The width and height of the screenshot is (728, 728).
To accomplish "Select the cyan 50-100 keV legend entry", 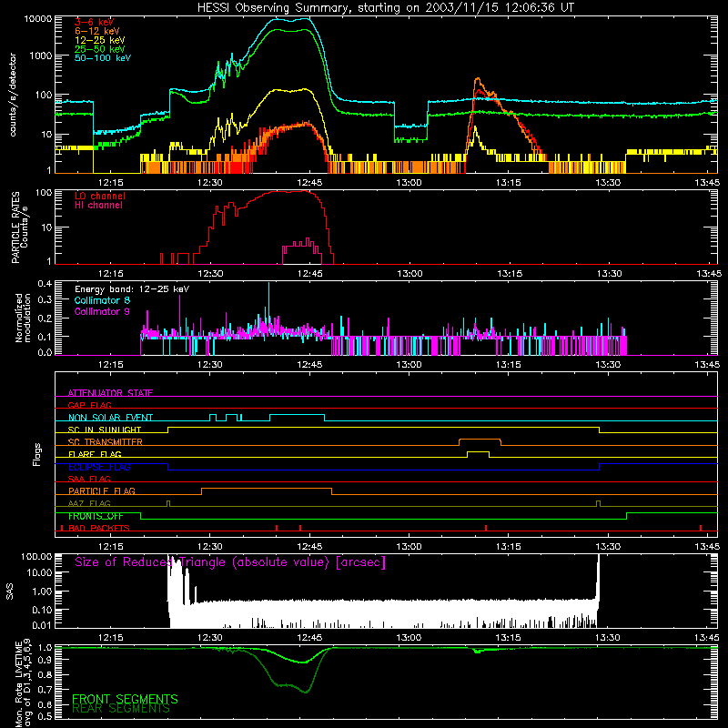I will coord(103,58).
